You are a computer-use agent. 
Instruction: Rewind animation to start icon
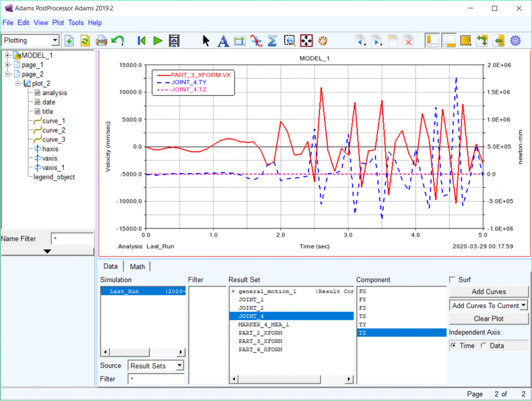[x=141, y=41]
